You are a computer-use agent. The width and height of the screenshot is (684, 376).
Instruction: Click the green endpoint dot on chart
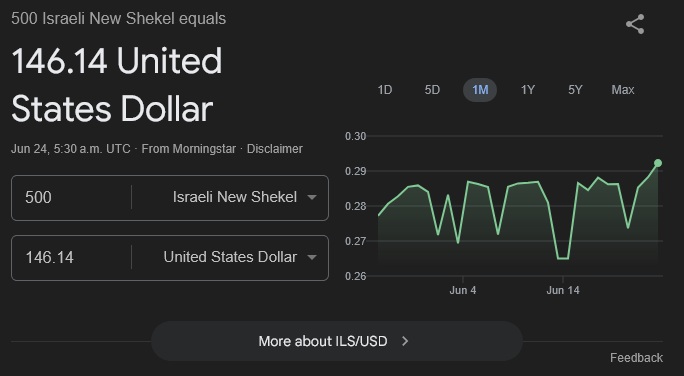658,163
